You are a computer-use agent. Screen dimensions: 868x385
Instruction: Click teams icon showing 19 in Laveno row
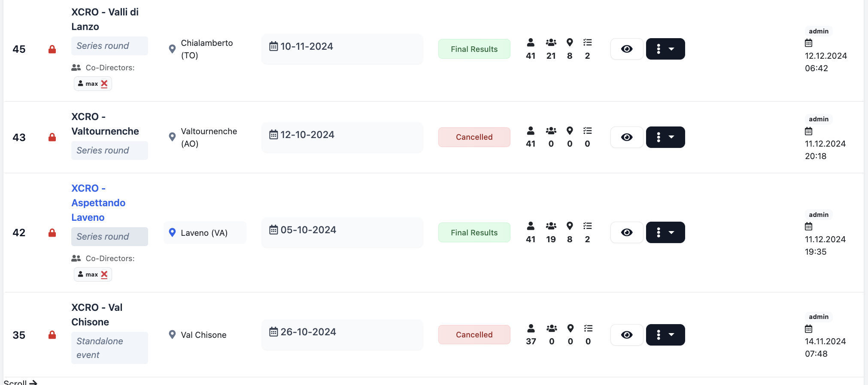[551, 226]
